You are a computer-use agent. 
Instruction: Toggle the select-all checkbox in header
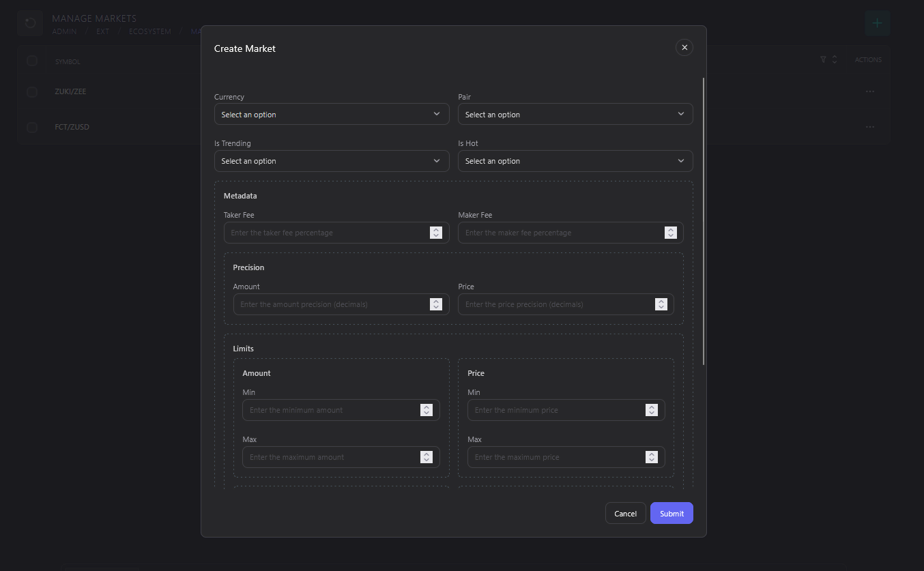coord(31,61)
